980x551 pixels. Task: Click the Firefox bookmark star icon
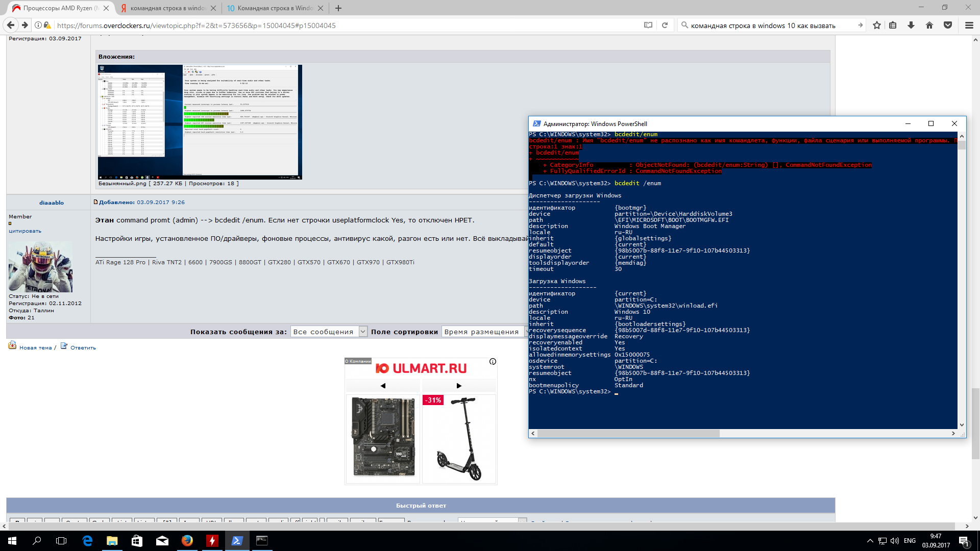coord(877,25)
